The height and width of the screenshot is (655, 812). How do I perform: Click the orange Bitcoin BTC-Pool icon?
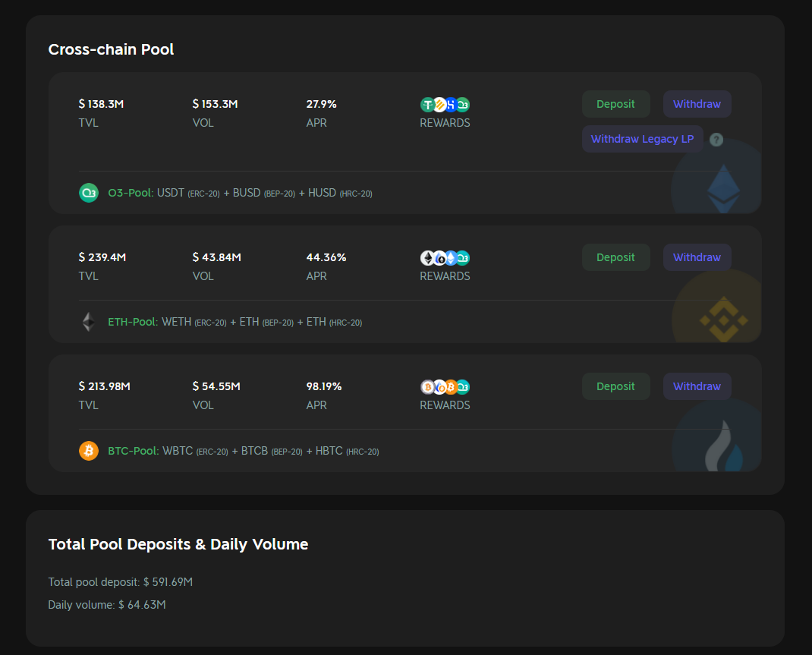coord(89,451)
